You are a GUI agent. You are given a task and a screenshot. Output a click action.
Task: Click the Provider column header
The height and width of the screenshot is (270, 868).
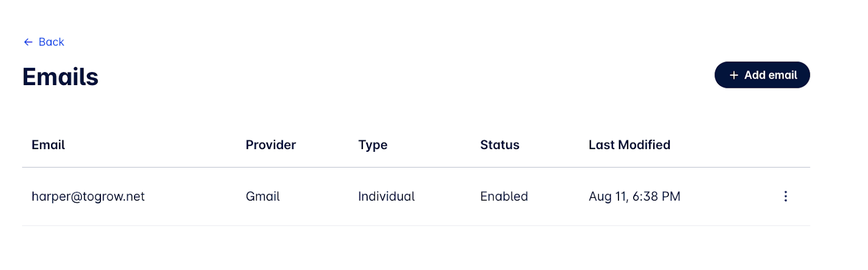pos(271,145)
